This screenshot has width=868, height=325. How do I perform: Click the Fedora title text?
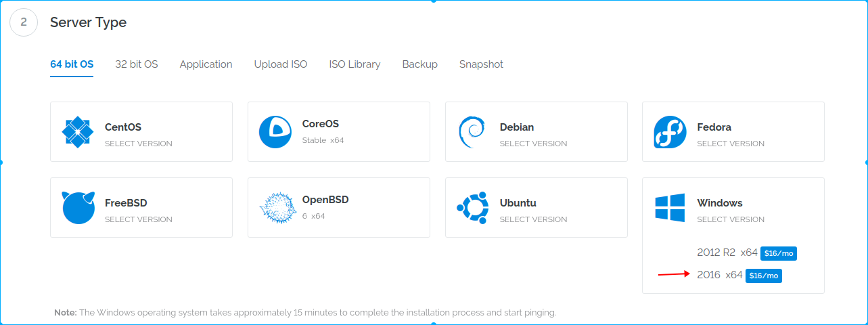pyautogui.click(x=714, y=127)
